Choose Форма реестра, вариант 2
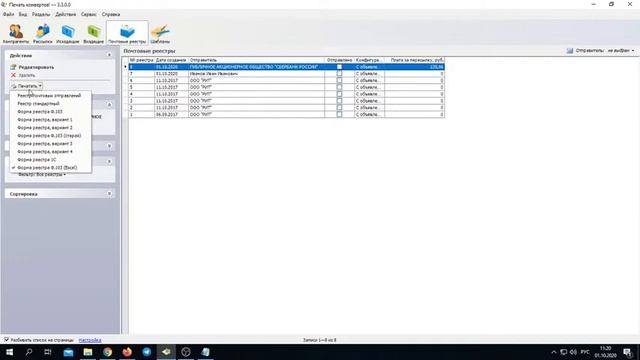This screenshot has width=640, height=360. coord(51,128)
